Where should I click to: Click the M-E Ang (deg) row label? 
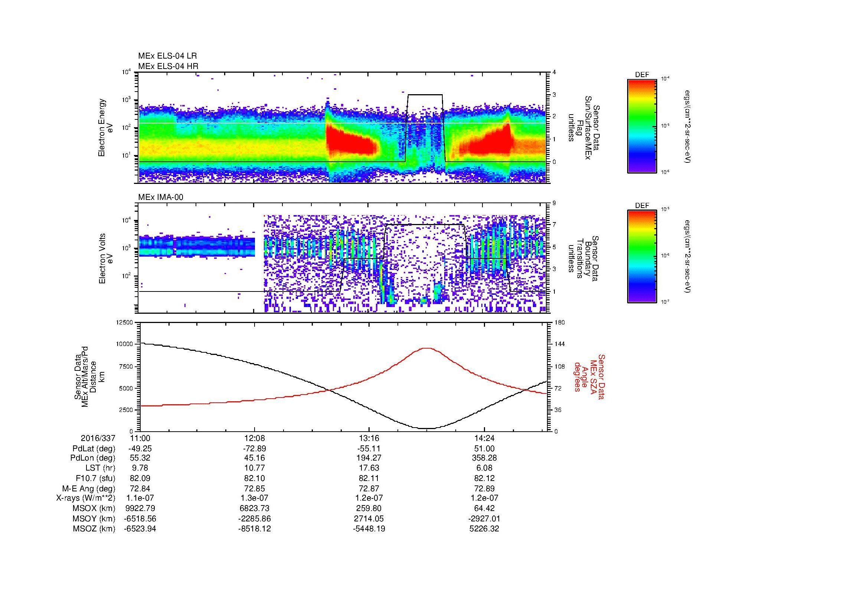point(89,488)
